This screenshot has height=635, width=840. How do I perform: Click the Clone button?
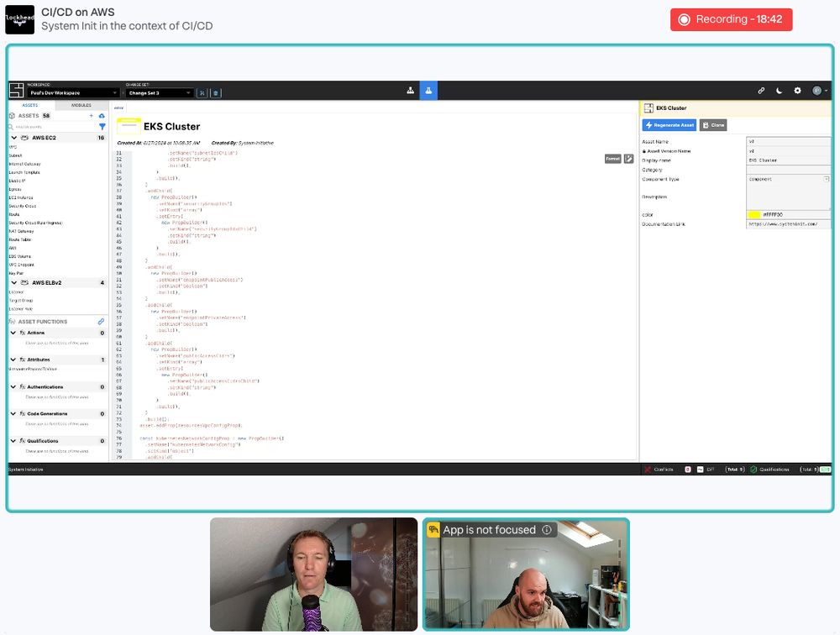[713, 125]
